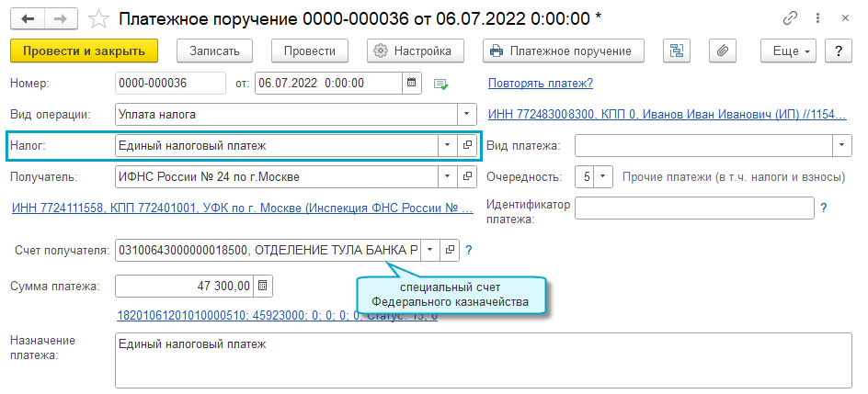Expand the Очередность dropdown arrow
The height and width of the screenshot is (394, 868).
(603, 177)
